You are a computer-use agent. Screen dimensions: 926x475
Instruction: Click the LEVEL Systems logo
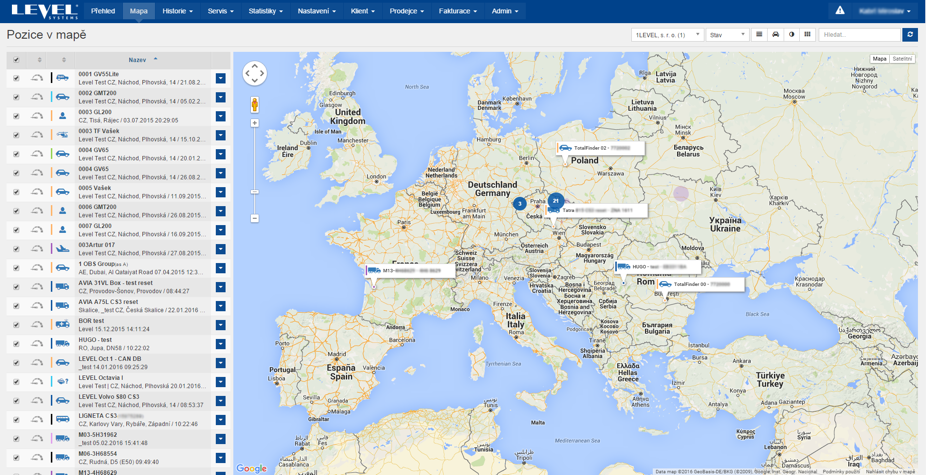[x=44, y=11]
